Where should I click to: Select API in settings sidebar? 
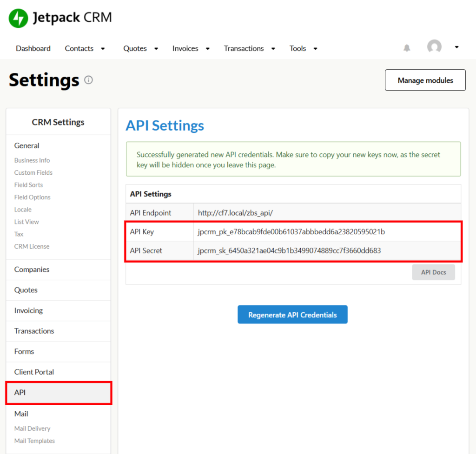(58, 393)
